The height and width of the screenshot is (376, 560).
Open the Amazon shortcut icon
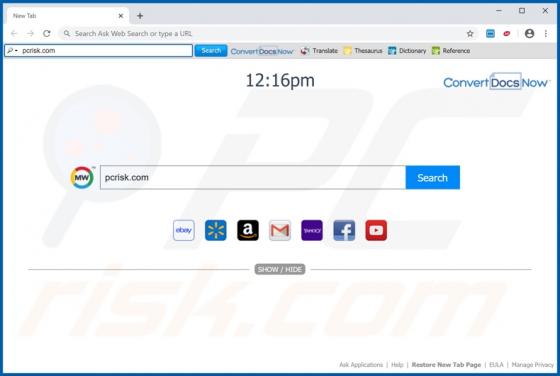tap(248, 230)
